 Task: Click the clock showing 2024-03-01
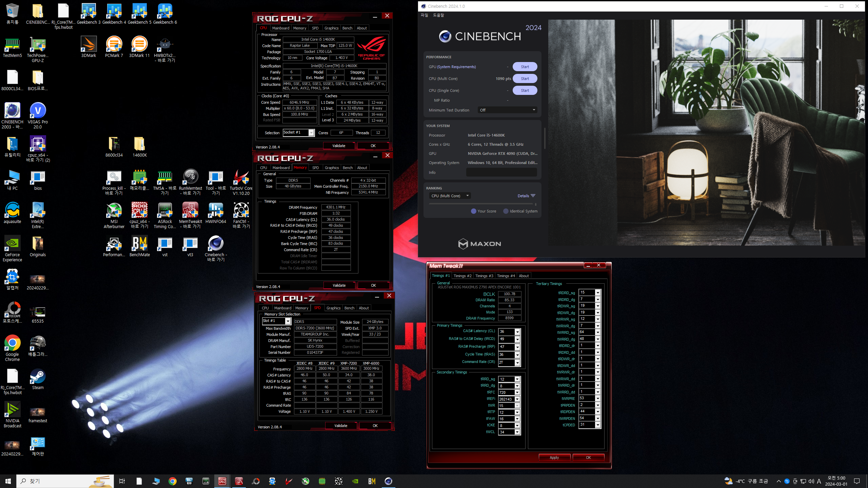coord(836,481)
